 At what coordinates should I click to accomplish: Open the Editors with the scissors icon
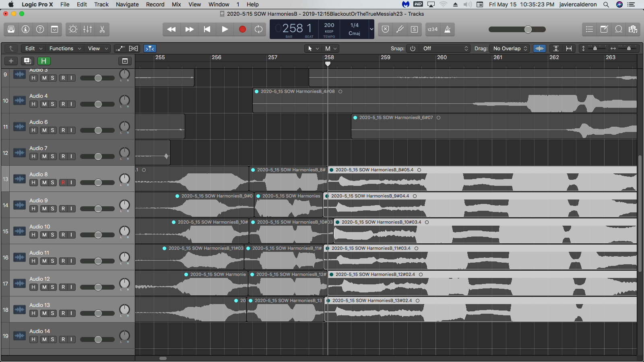(102, 29)
